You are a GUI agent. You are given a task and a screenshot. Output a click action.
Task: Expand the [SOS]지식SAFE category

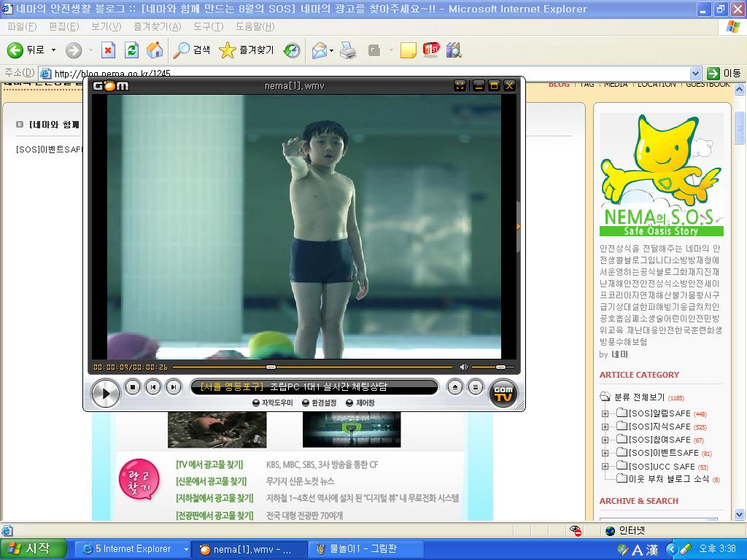pyautogui.click(x=605, y=427)
